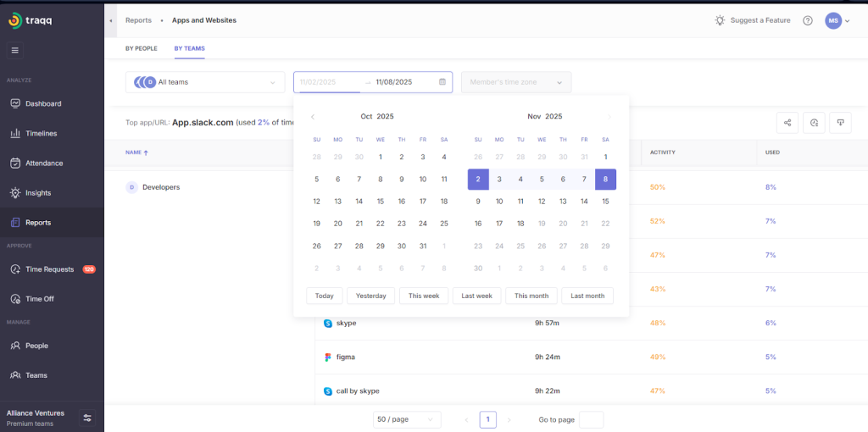The height and width of the screenshot is (432, 868).
Task: Click the export download icon button
Action: pyautogui.click(x=840, y=123)
